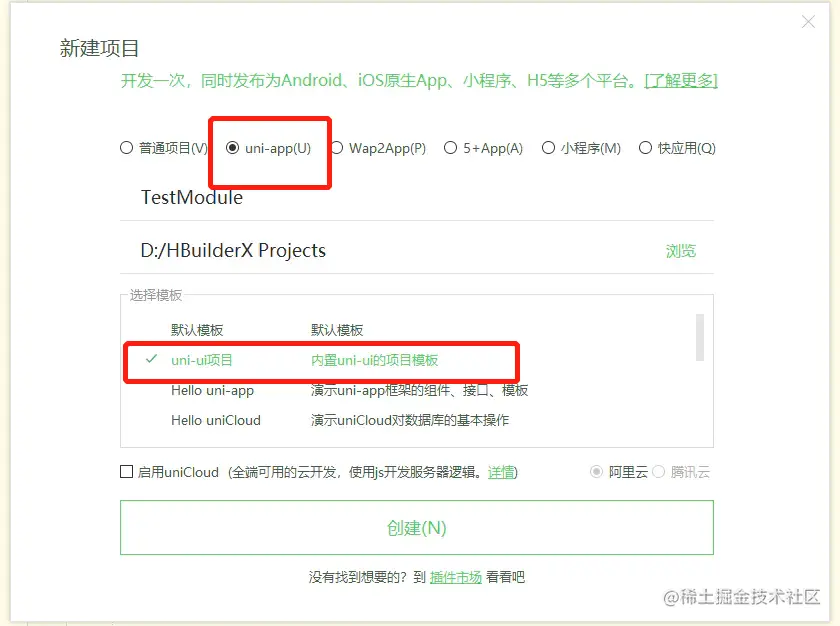
Task: Open the 了解更多 link
Action: 681,80
